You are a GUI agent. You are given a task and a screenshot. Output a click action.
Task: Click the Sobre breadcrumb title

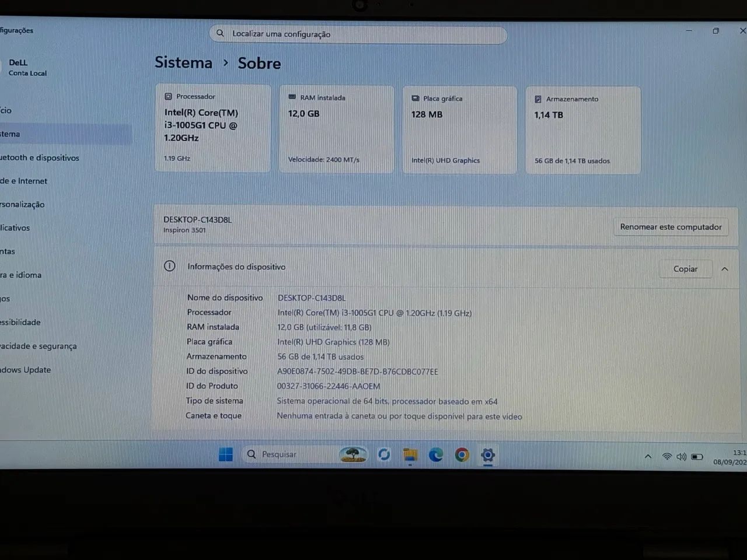259,63
